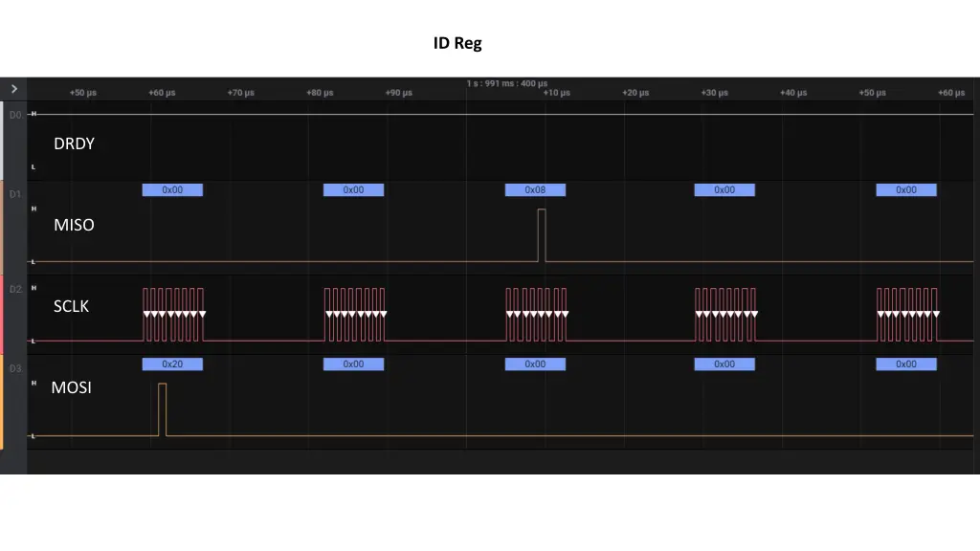Click the +20 µs time ruler mark

635,93
